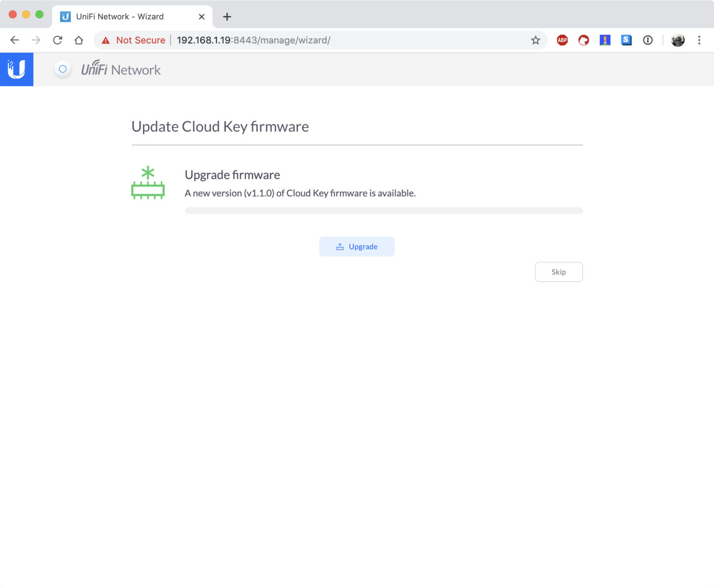Click the firmware upgrade progress bar

click(x=384, y=210)
